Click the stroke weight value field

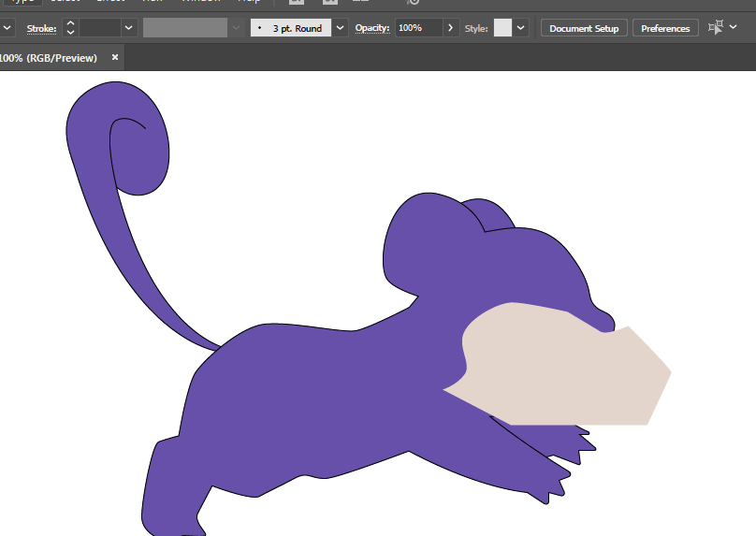(x=100, y=28)
